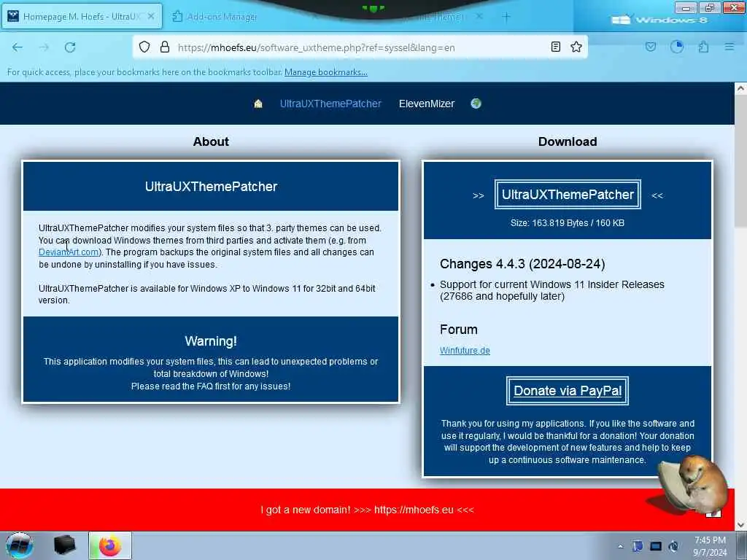Open the Firefox account icon
The image size is (747, 560).
click(x=677, y=47)
